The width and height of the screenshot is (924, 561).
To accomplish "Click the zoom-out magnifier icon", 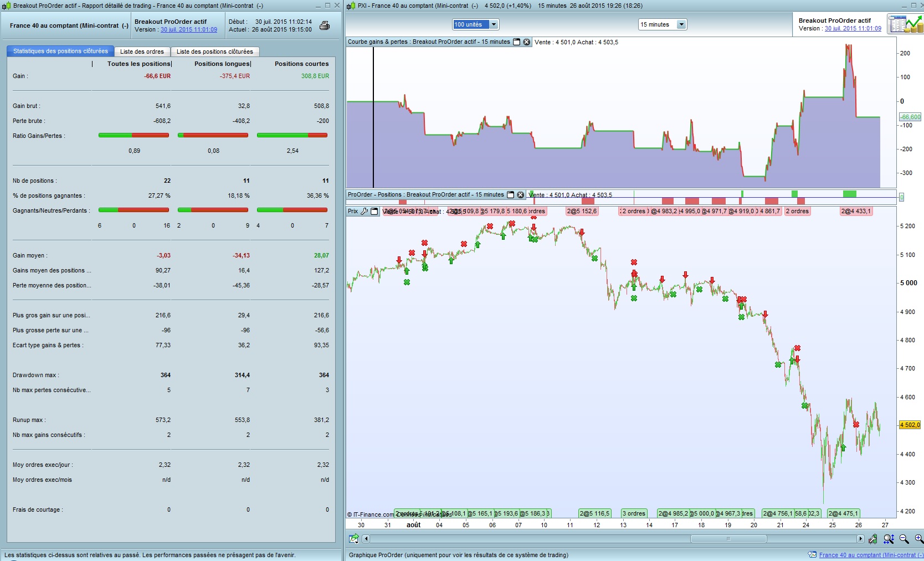I will click(x=905, y=539).
